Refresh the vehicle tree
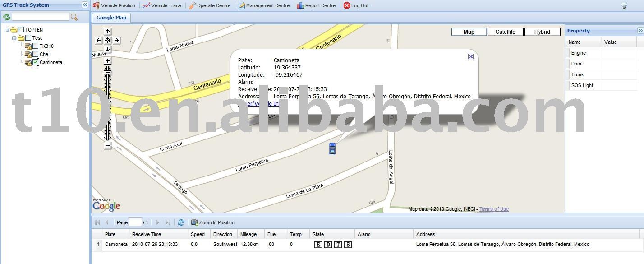Viewport: 644px width, 264px height. (x=7, y=17)
